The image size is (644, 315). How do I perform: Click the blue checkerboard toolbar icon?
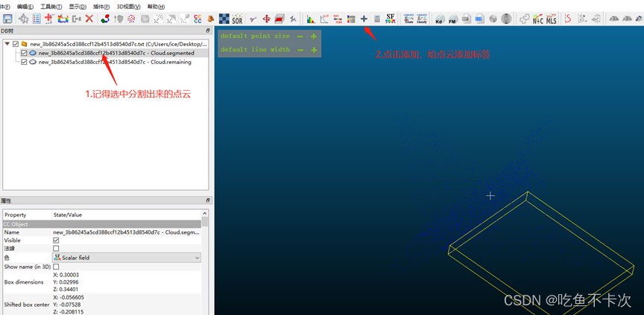pyautogui.click(x=224, y=19)
